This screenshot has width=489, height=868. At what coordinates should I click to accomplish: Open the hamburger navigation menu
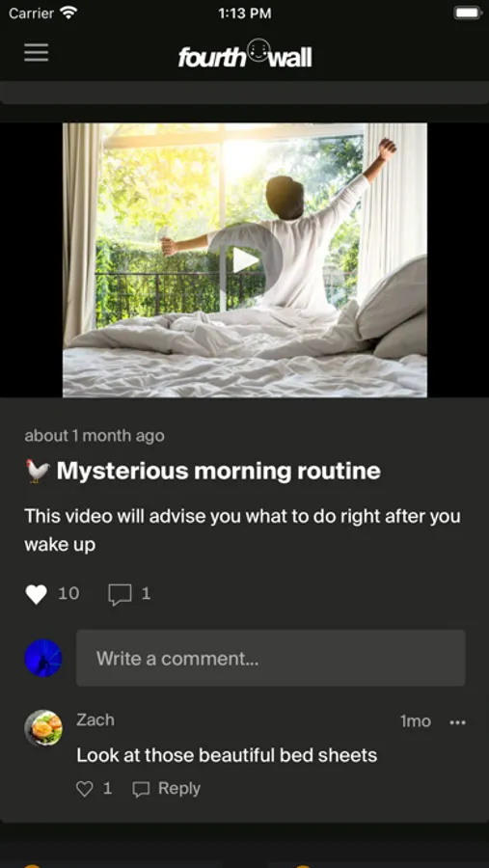pos(36,53)
